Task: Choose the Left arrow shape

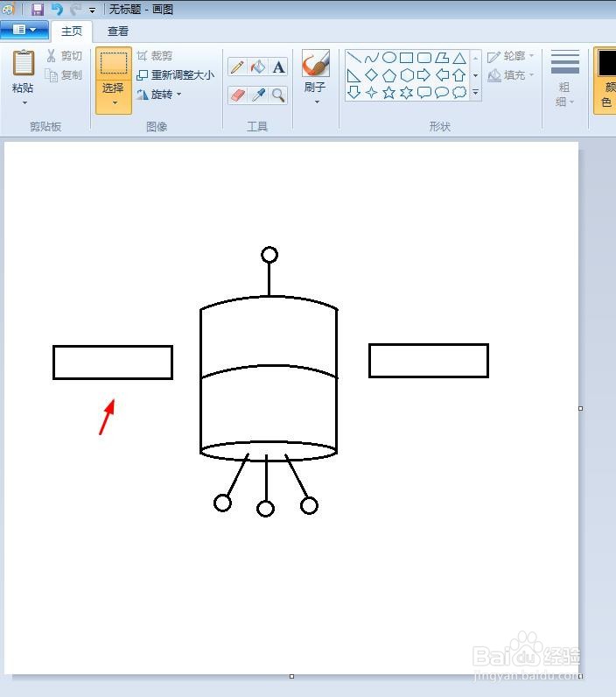Action: pos(442,75)
